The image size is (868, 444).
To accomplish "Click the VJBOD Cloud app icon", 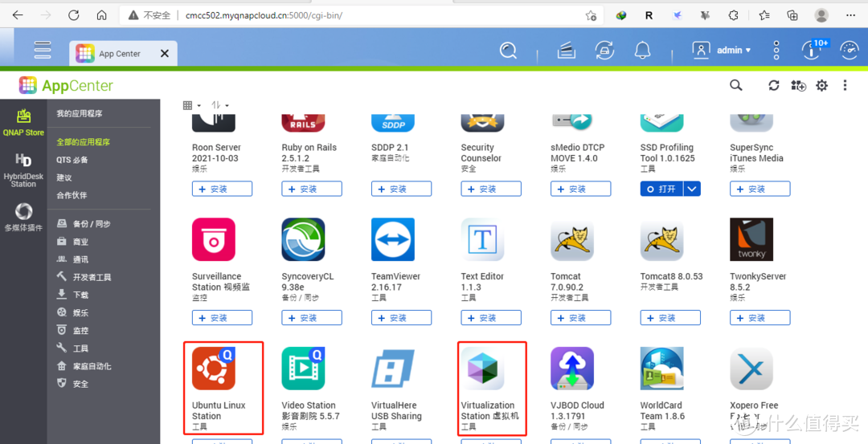I will pyautogui.click(x=572, y=369).
